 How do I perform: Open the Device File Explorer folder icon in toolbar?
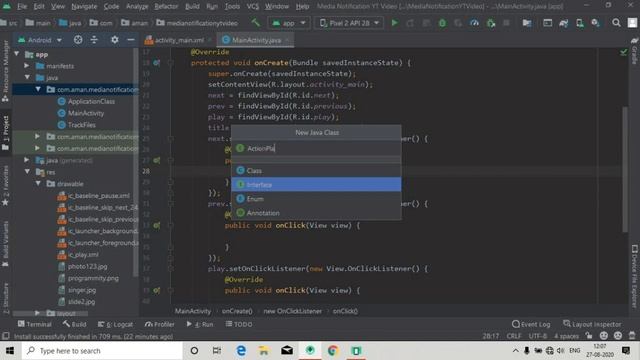[527, 23]
